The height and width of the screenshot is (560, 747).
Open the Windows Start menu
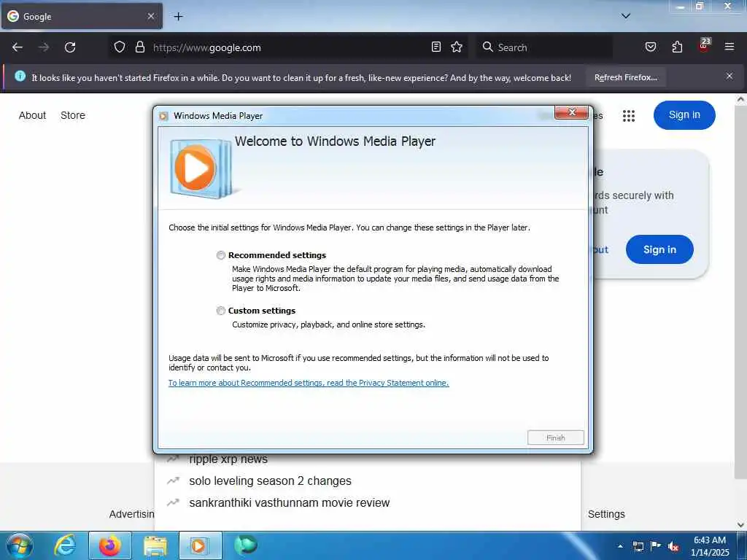pos(20,545)
